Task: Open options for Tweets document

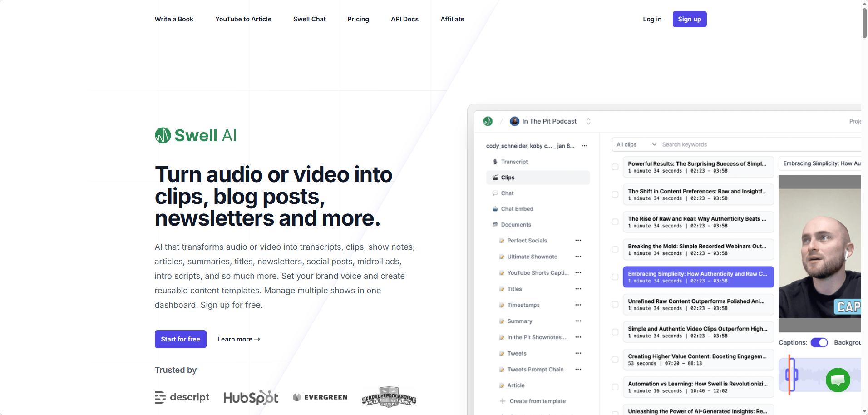Action: click(578, 353)
